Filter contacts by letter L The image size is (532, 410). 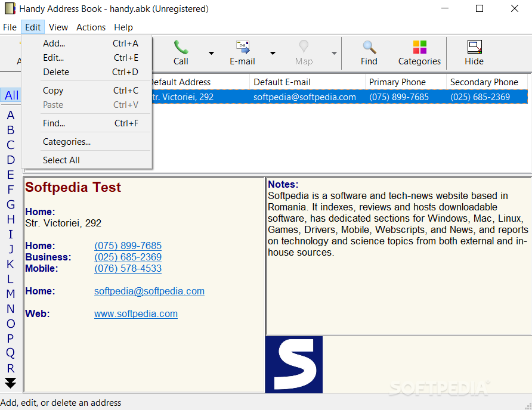click(11, 279)
